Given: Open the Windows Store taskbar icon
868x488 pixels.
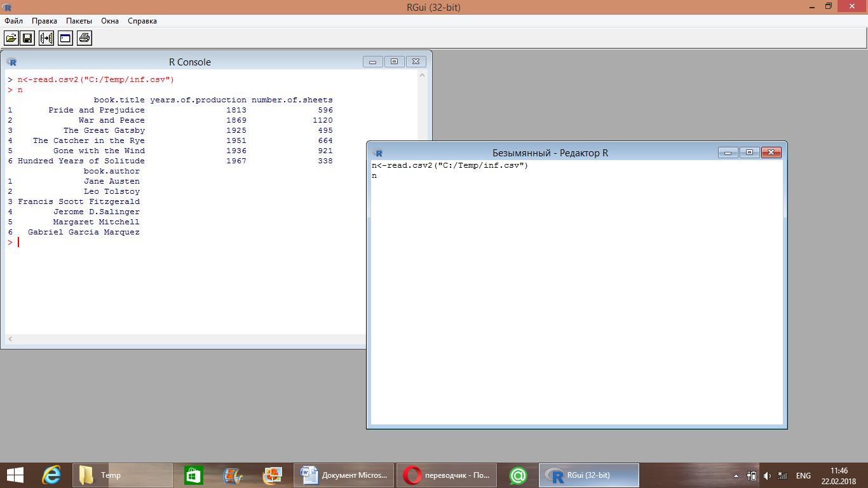Looking at the screenshot, I should click(193, 475).
